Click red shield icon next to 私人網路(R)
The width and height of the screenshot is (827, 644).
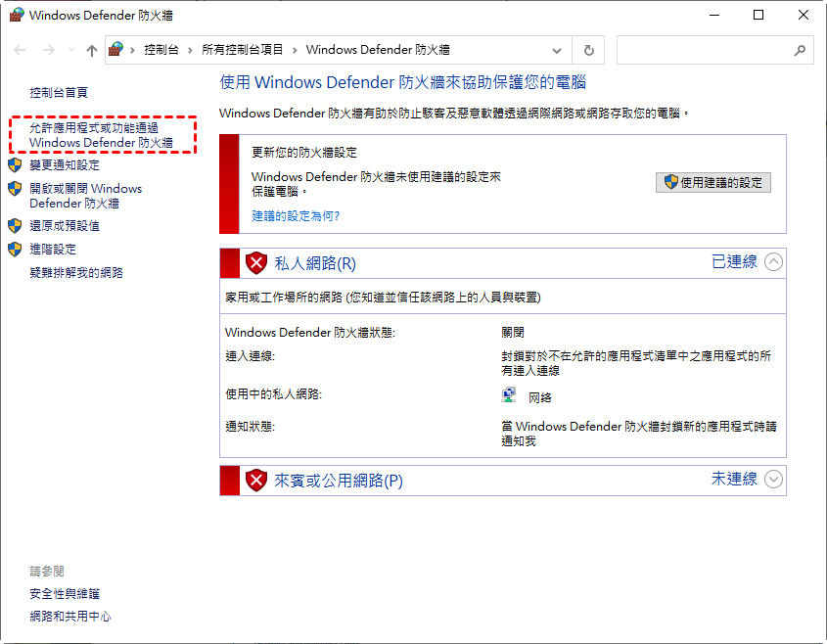[256, 262]
